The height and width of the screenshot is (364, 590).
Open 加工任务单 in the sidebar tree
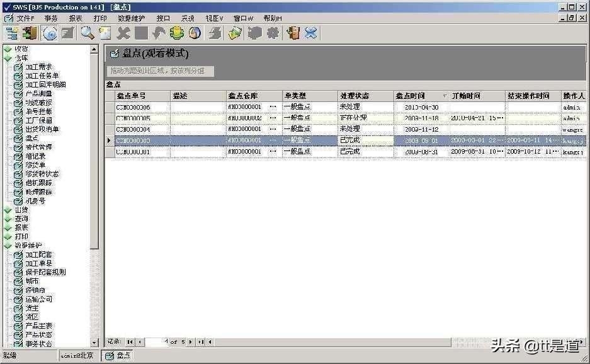pos(42,76)
